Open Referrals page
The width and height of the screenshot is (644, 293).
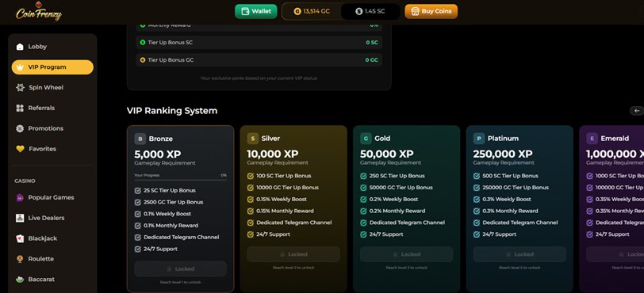tap(52, 108)
